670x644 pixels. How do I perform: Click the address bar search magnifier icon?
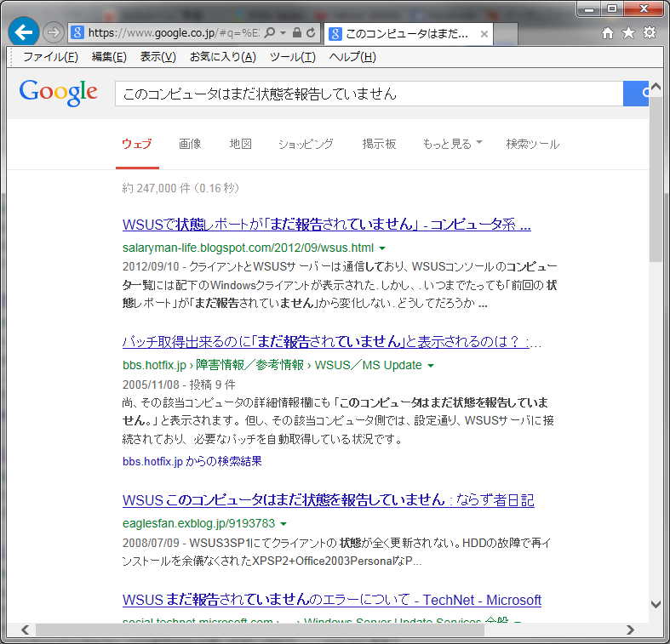(270, 32)
